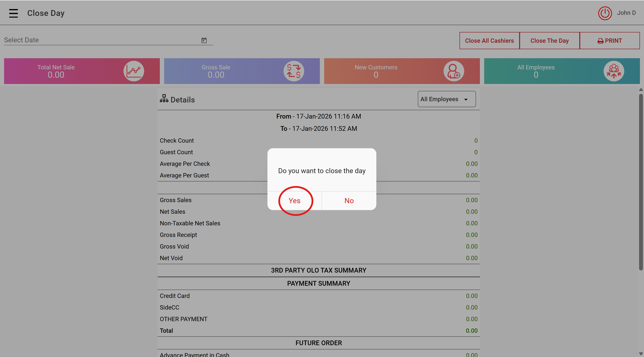Click the Details hierarchy icon
The height and width of the screenshot is (357, 644).
click(164, 99)
